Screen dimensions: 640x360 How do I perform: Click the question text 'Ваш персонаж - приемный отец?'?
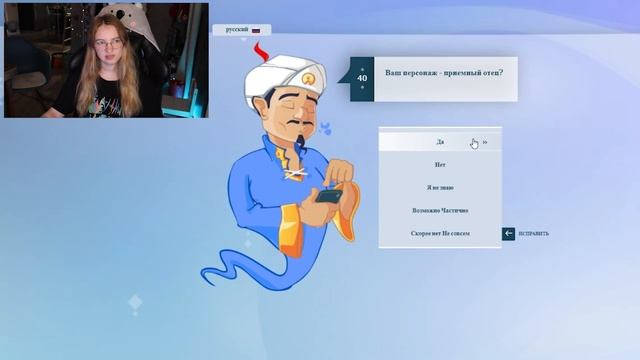click(444, 73)
